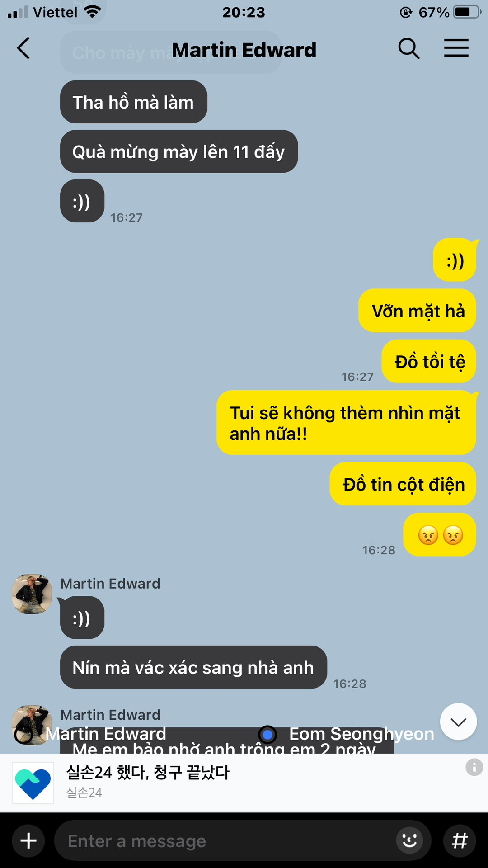Screen dimensions: 488x868
Task: Tap the "Tui sẽ không thèm nhìn mặt" bubble
Action: pos(346,423)
